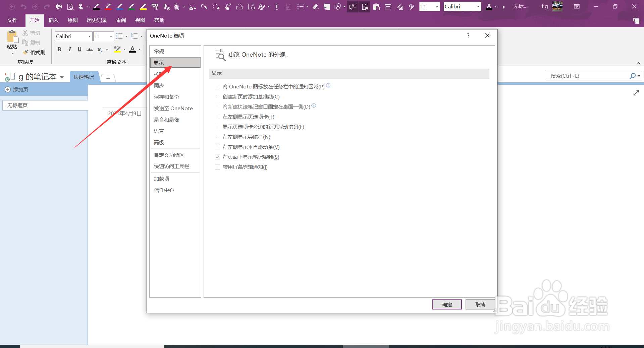Click 添加页 to add a page
The image size is (644, 348).
(17, 90)
